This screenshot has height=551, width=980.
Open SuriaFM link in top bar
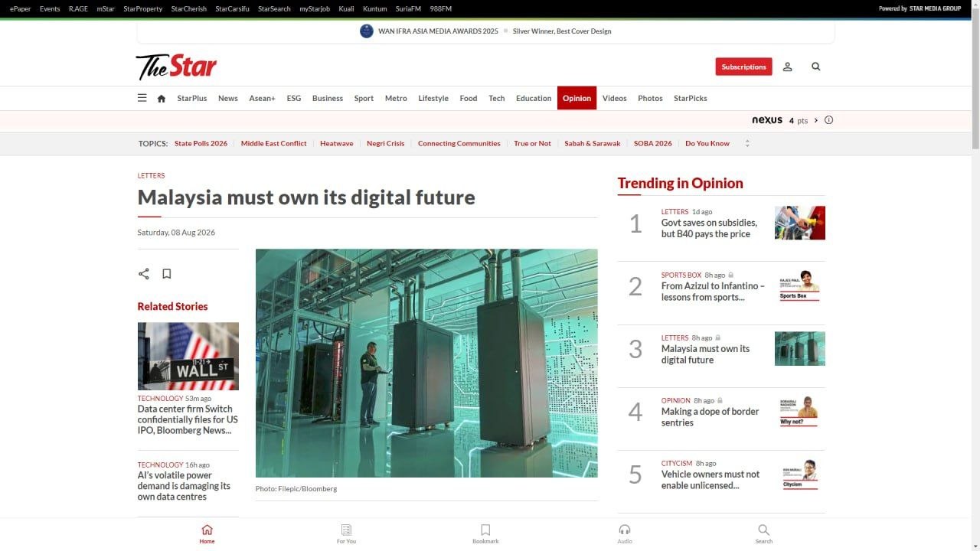(x=408, y=8)
